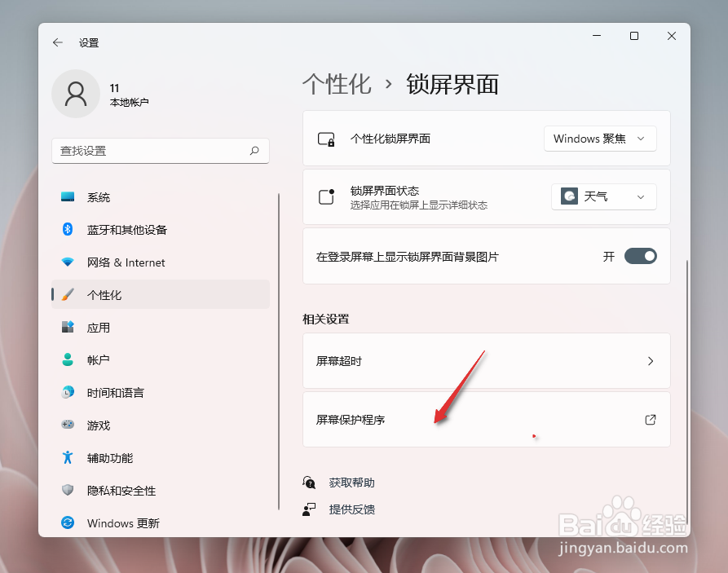Minimize the Settings window
728x573 pixels.
point(597,36)
